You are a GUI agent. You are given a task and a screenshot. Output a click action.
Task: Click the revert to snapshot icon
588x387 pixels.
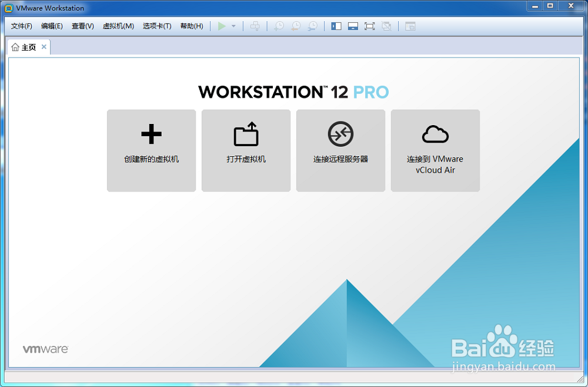(x=296, y=26)
